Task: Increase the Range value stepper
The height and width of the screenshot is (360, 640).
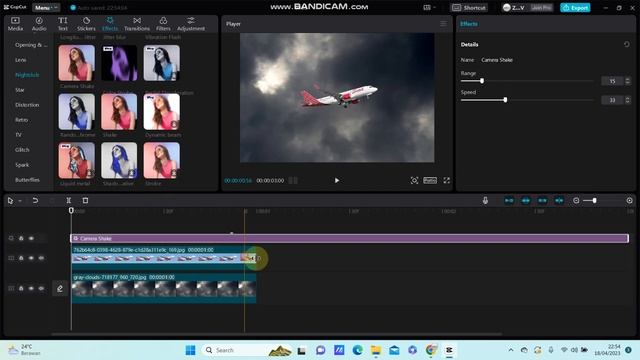Action: [627, 79]
